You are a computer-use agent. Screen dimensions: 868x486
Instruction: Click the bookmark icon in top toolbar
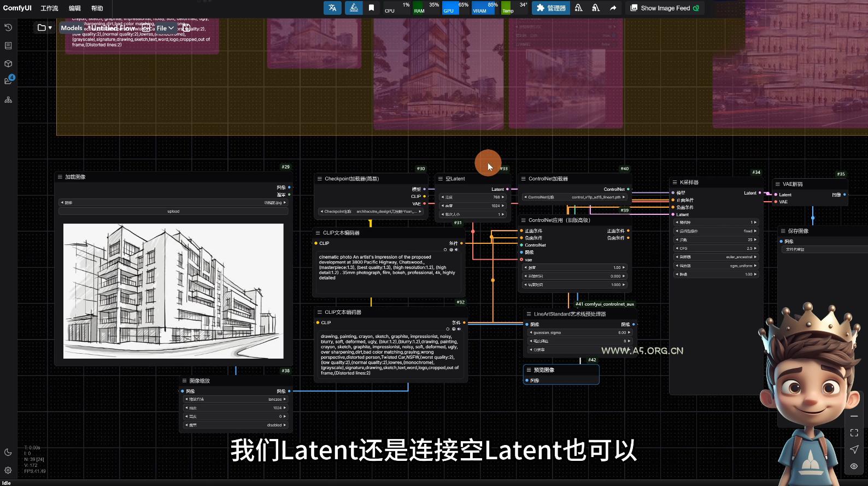click(371, 8)
